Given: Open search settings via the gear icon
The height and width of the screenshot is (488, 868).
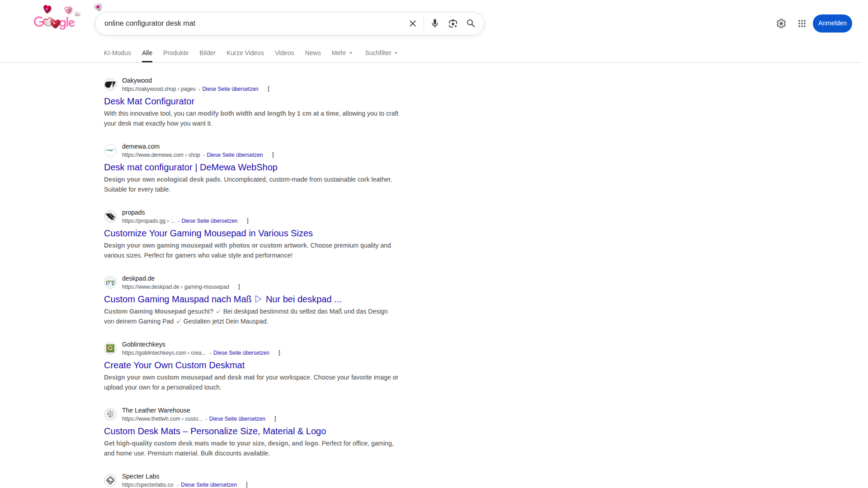Looking at the screenshot, I should (781, 23).
